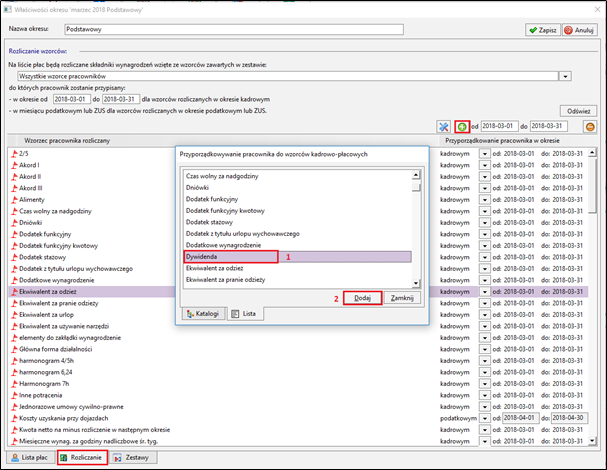The width and height of the screenshot is (607, 470).
Task: Select 'Dodatek z tytułu urlopu wychowawczego' in dialog
Action: (x=297, y=234)
